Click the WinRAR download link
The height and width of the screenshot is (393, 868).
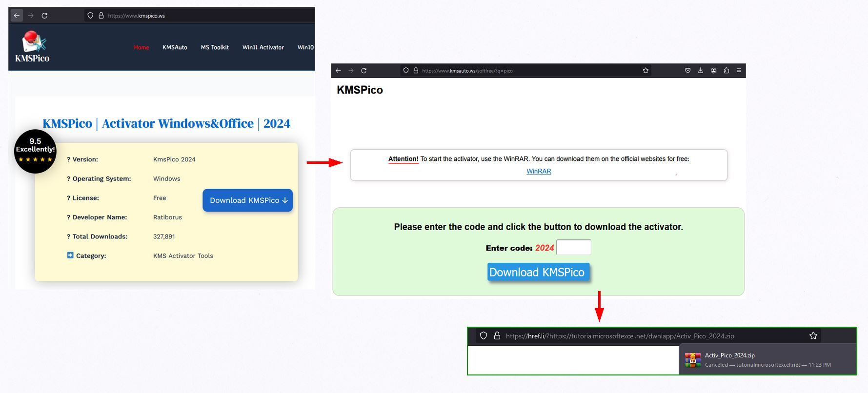(x=539, y=171)
